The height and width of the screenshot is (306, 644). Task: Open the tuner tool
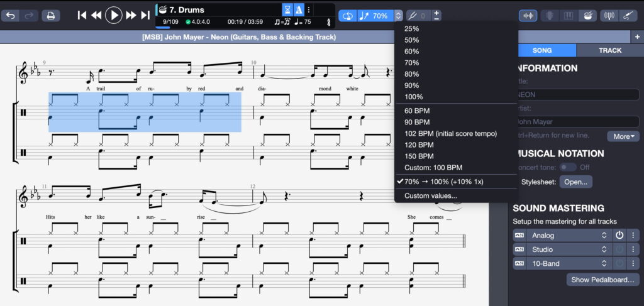click(x=609, y=16)
